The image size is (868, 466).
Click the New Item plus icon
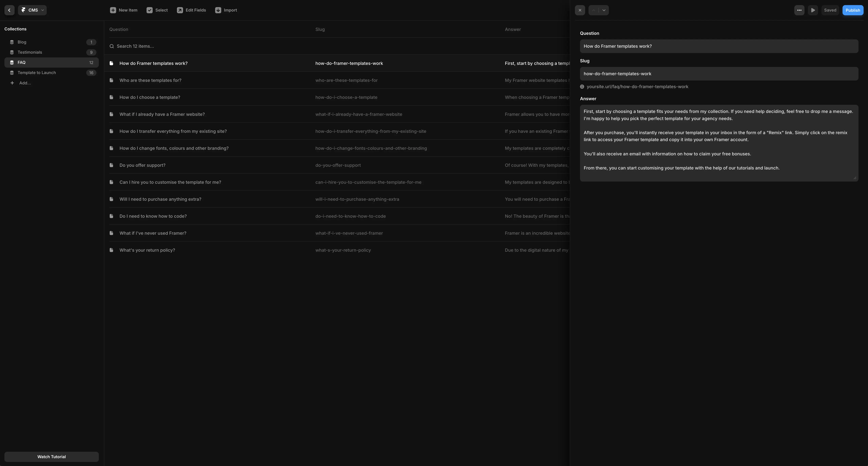pos(113,10)
